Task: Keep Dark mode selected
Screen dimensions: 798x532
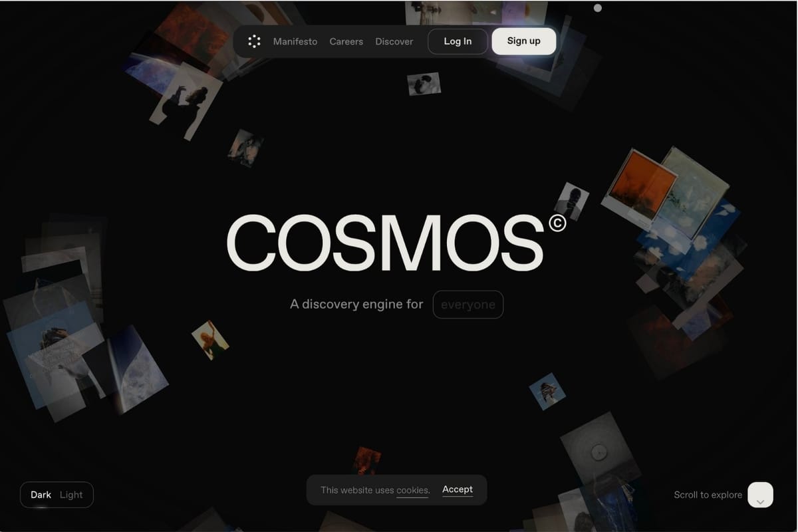Action: coord(41,495)
